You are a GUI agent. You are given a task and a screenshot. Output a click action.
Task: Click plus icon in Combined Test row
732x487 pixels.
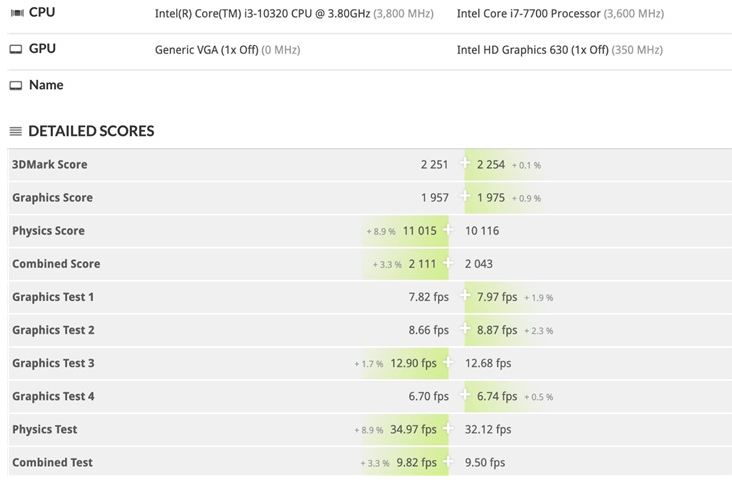pyautogui.click(x=448, y=462)
